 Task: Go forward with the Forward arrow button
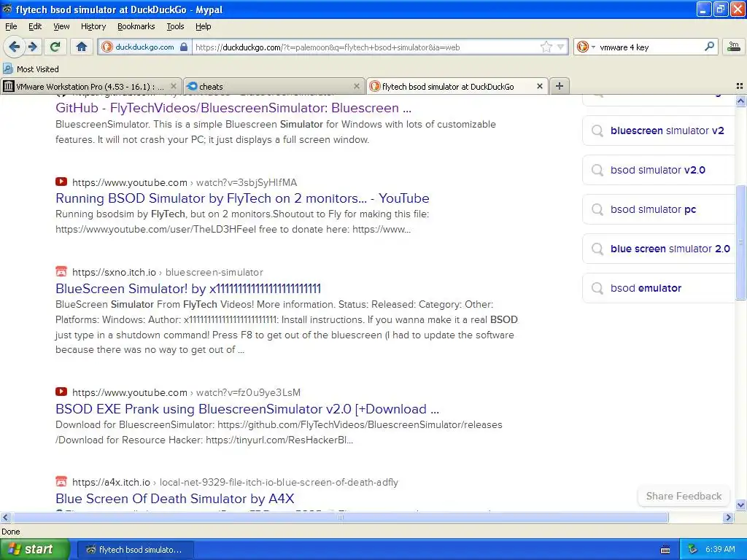(x=33, y=47)
